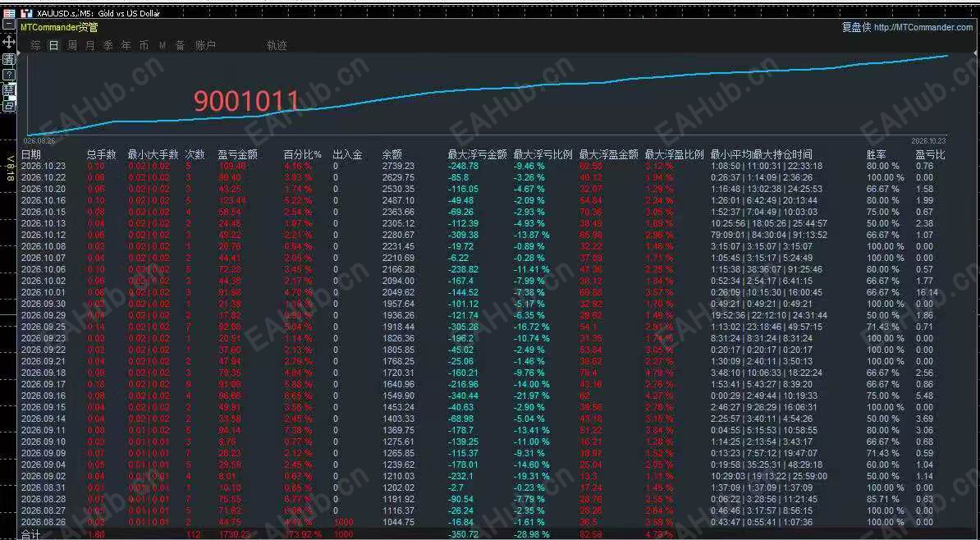This screenshot has height=540, width=980.
Task: Click the 百分比% column header
Action: tap(303, 154)
